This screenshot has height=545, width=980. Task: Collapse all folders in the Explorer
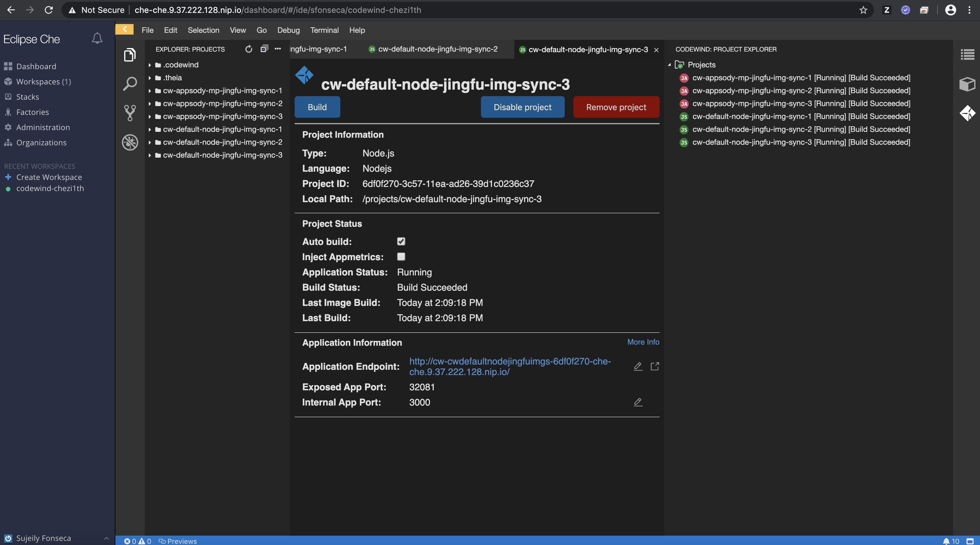(x=264, y=49)
